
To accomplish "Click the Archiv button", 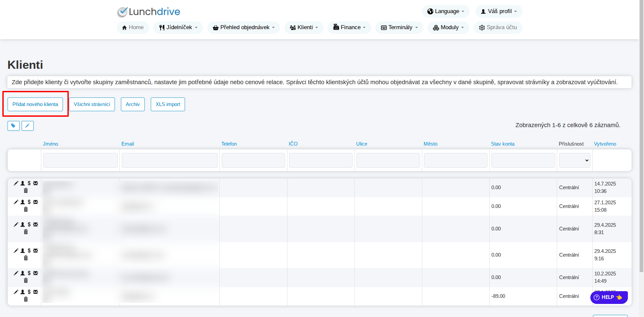I will click(133, 104).
